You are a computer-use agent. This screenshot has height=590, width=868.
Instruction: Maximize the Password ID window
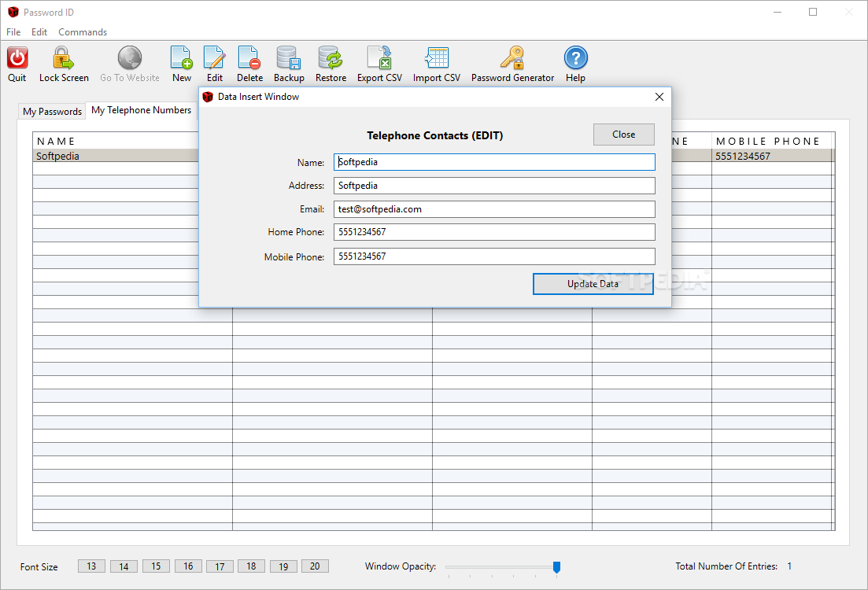(813, 12)
